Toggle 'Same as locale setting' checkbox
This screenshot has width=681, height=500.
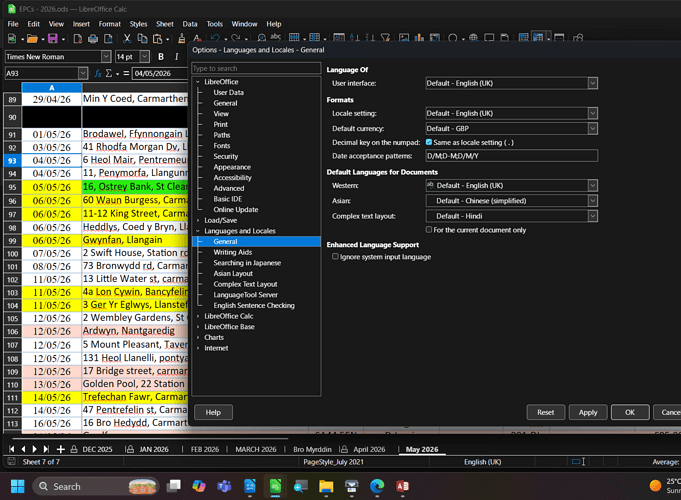[x=429, y=142]
